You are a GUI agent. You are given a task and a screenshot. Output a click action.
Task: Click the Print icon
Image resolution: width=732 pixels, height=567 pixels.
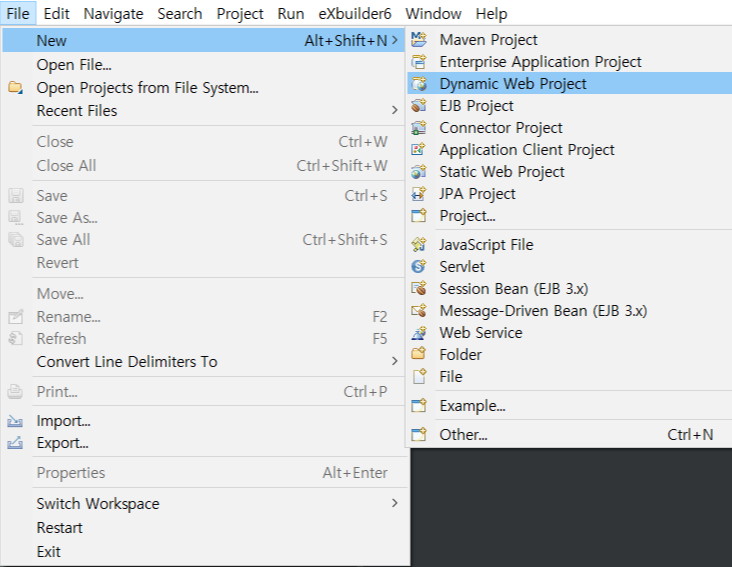coord(15,392)
